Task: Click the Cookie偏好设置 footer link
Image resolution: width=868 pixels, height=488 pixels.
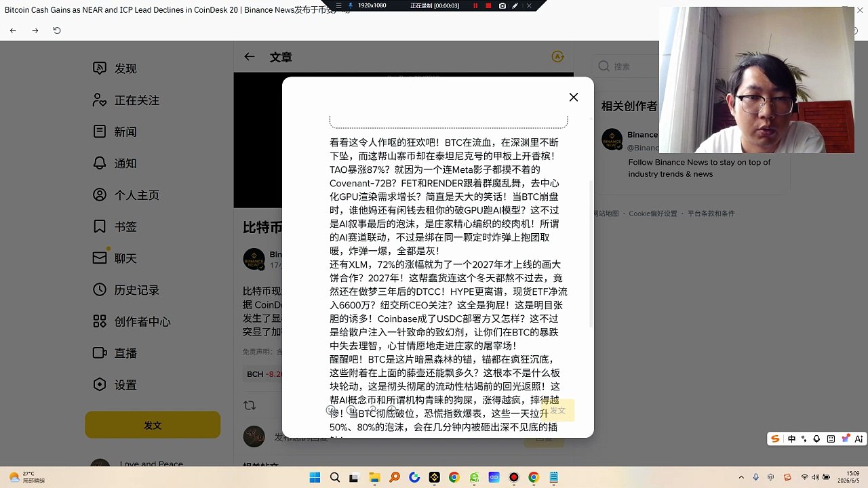Action: [653, 213]
